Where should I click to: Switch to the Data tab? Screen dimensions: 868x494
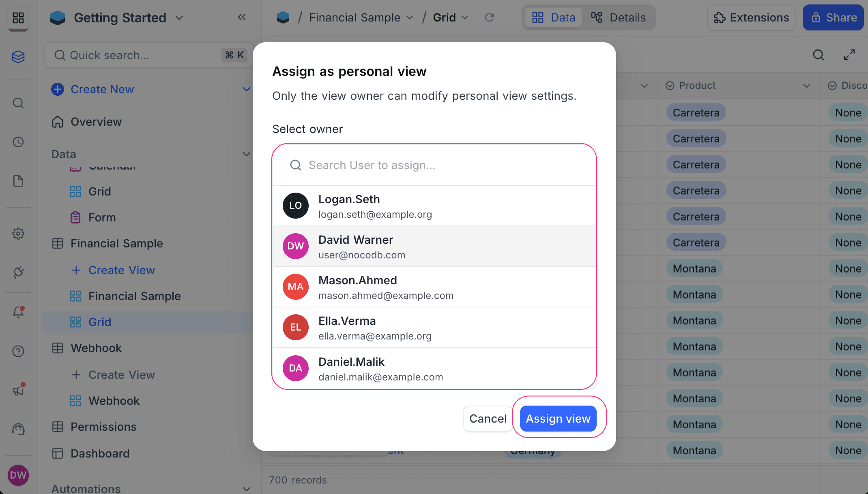click(x=554, y=17)
